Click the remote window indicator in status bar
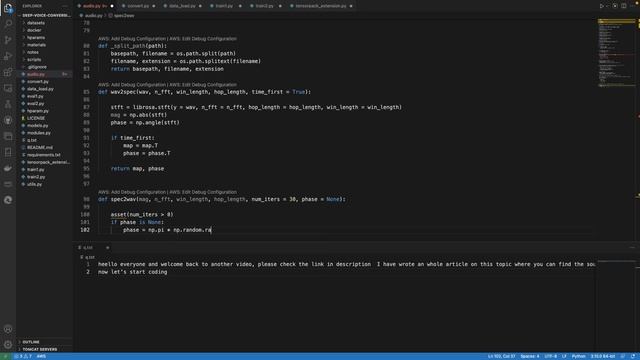The width and height of the screenshot is (640, 360). tap(5, 356)
